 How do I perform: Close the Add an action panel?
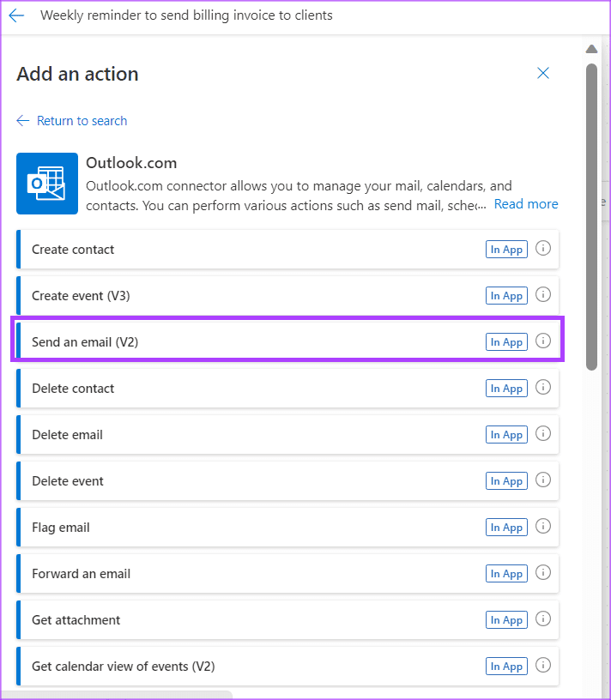pyautogui.click(x=542, y=74)
